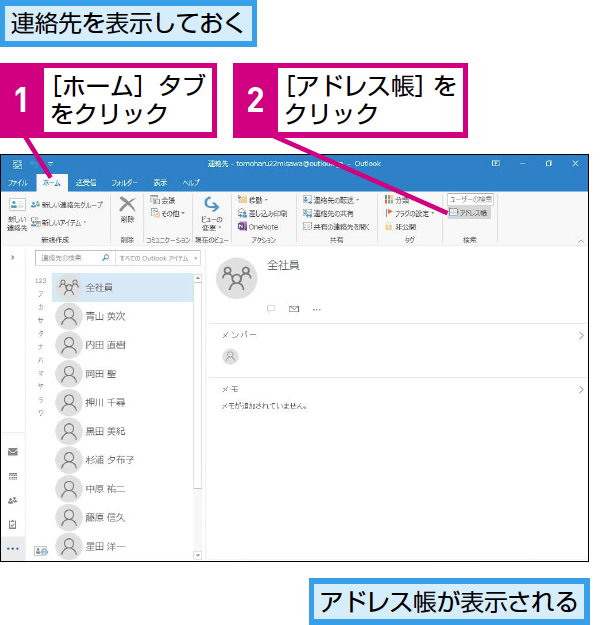Switch to Calendar view in navigation bar

(13, 476)
